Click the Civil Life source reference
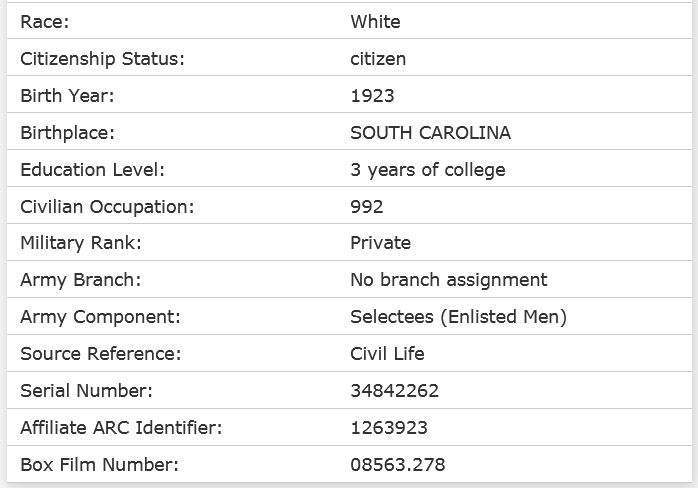The image size is (698, 488). (387, 354)
